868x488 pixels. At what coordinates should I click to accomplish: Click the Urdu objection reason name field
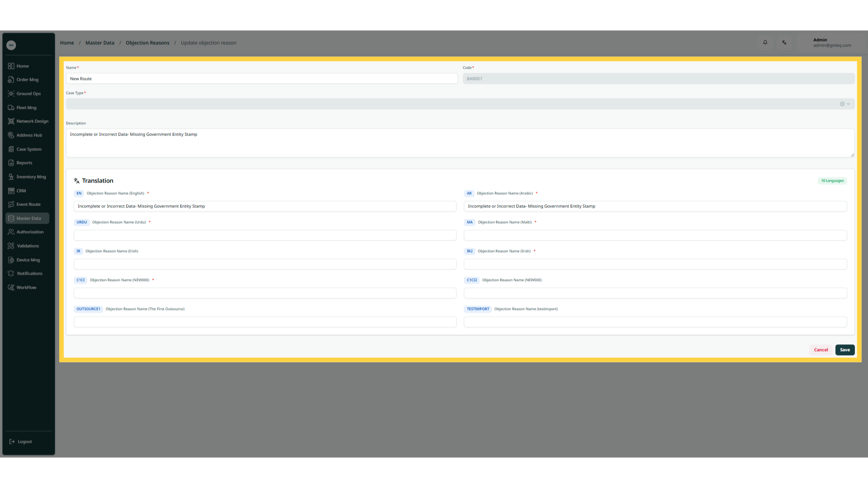[265, 235]
